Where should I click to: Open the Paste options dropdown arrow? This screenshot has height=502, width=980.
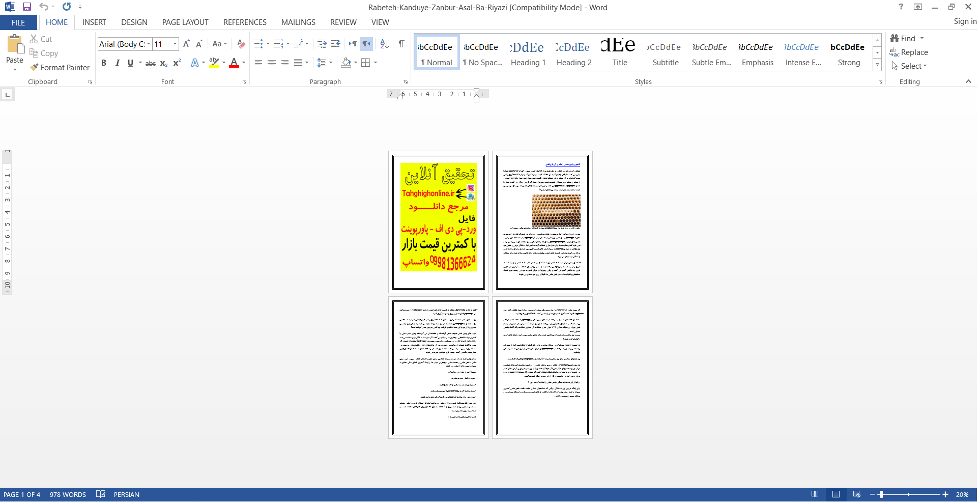point(15,70)
